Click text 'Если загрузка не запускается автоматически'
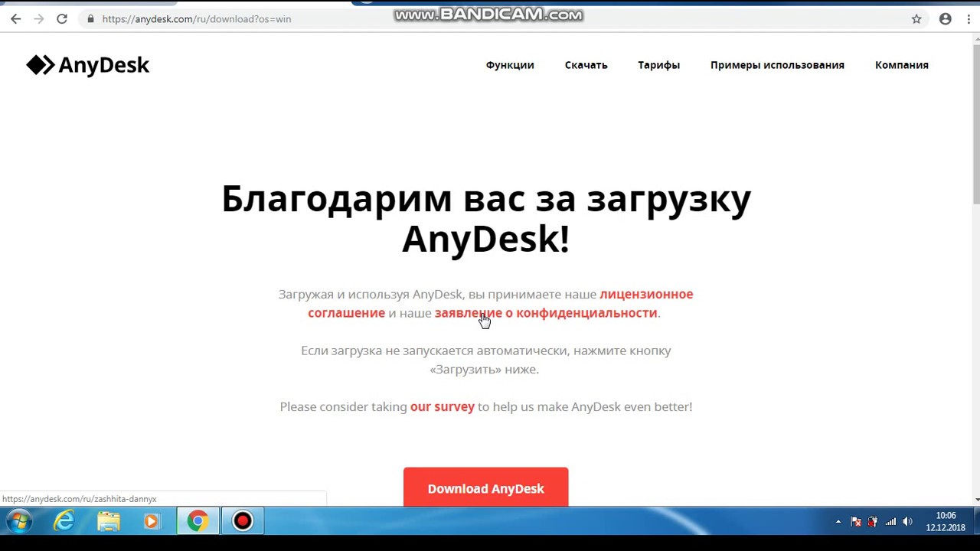The width and height of the screenshot is (980, 551). point(435,350)
